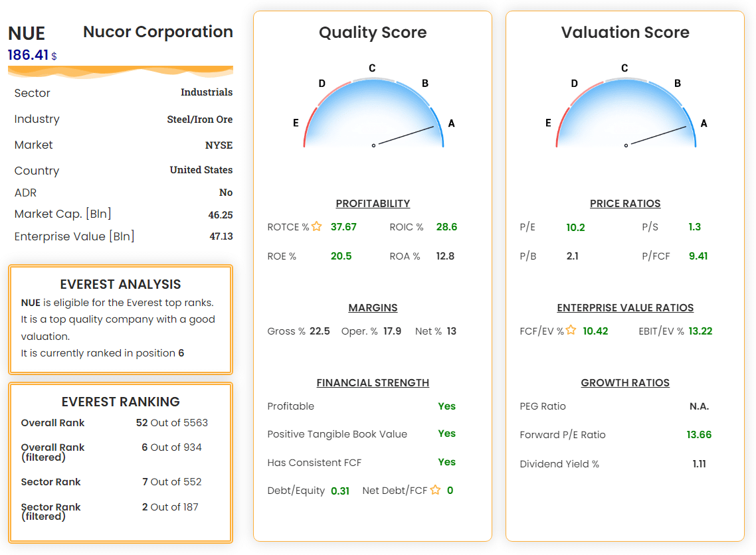This screenshot has height=555, width=756.
Task: Click the Sector label in company details
Action: pos(33,93)
